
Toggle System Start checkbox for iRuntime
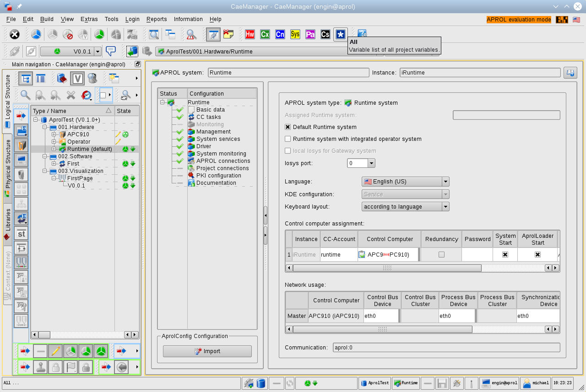(505, 254)
